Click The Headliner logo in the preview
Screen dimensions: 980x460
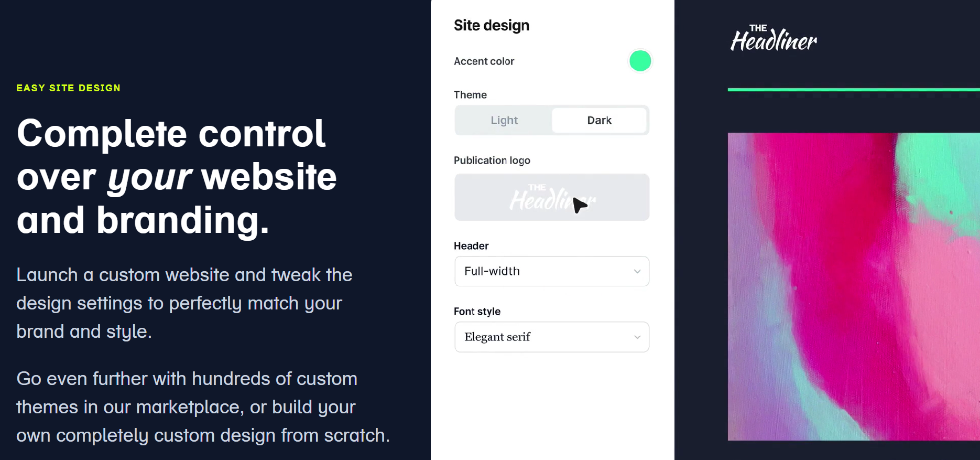point(774,39)
